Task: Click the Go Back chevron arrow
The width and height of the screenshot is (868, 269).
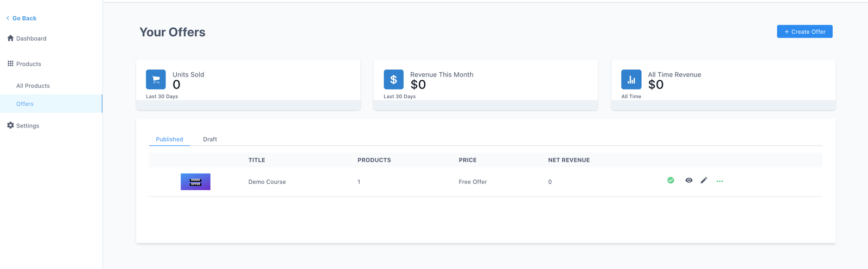Action: 8,18
